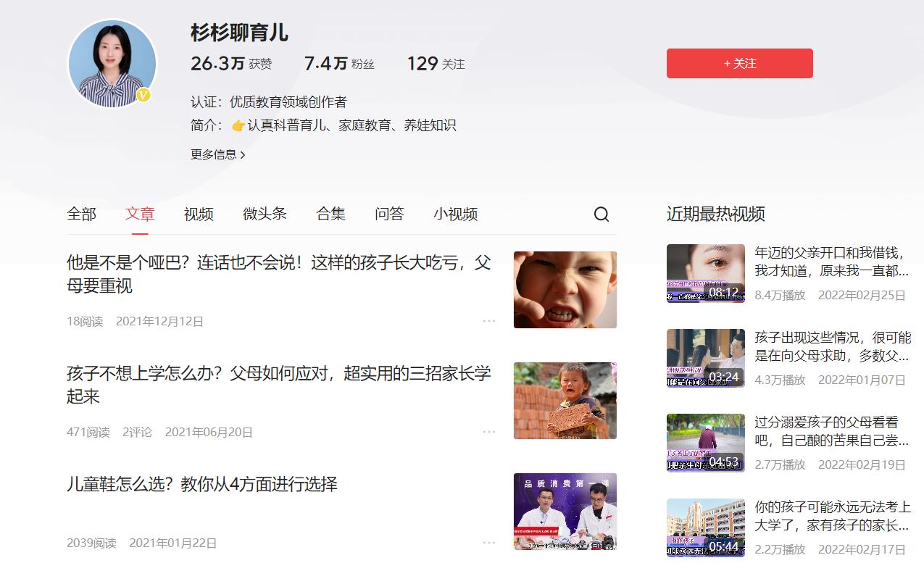The image size is (924, 563).
Task: Open the 03:24 video thumbnail
Action: pyautogui.click(x=705, y=358)
